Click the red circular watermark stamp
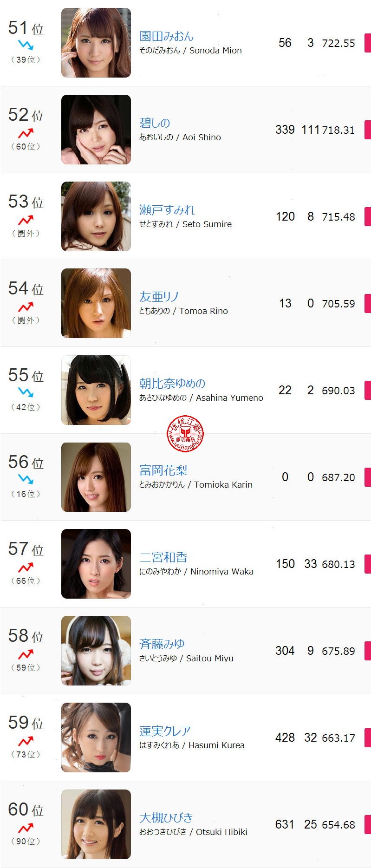Screen dimensions: 371x868 pyautogui.click(x=185, y=434)
